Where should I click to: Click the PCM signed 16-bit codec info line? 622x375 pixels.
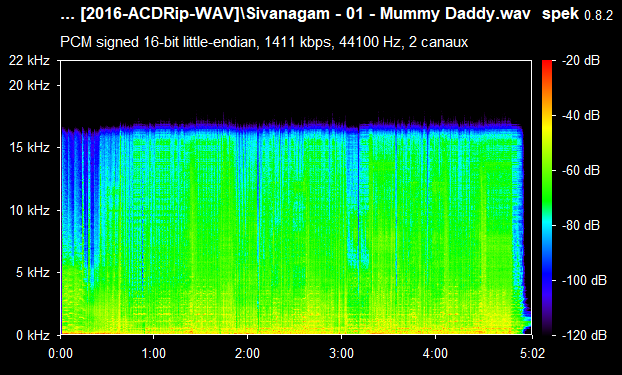264,42
